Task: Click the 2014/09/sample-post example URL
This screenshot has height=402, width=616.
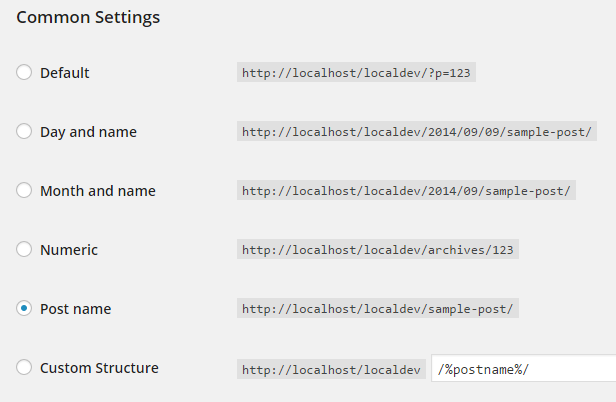Action: [x=407, y=191]
